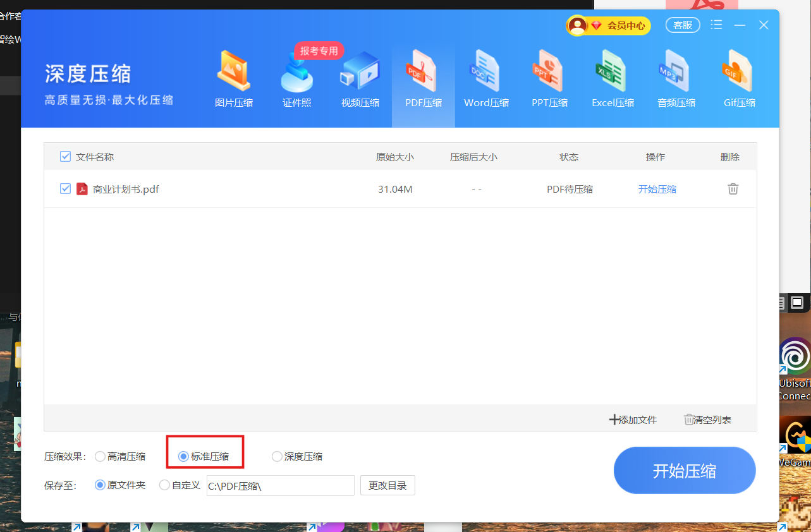Toggle the select-all 文件名称 checkbox
The height and width of the screenshot is (532, 811).
tap(65, 157)
